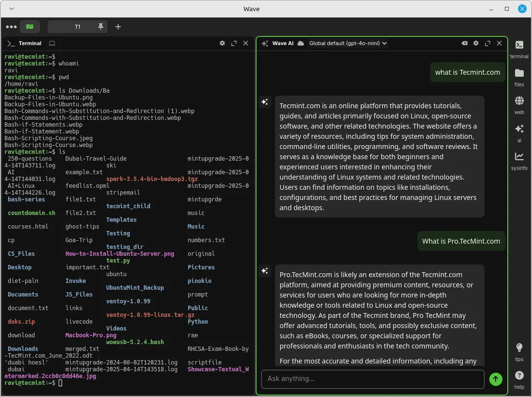Open terminal widget in right sidebar
Screen dimensions: 532x397
(519, 49)
